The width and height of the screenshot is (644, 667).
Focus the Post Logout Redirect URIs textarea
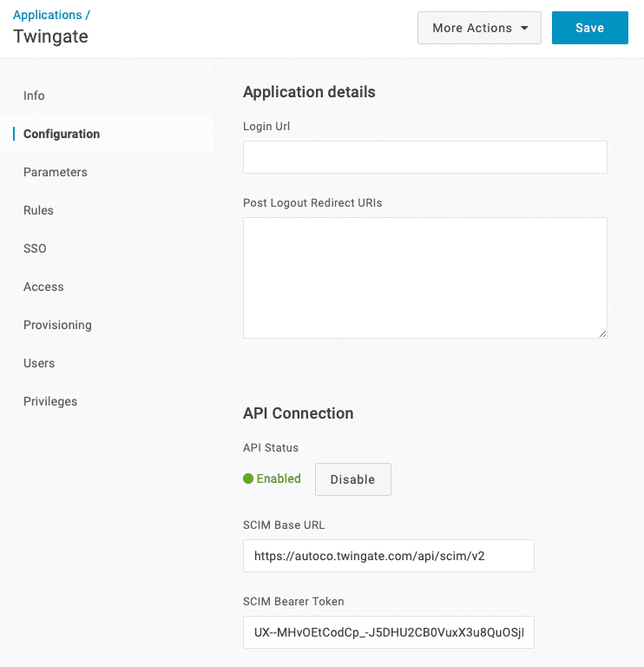(424, 277)
